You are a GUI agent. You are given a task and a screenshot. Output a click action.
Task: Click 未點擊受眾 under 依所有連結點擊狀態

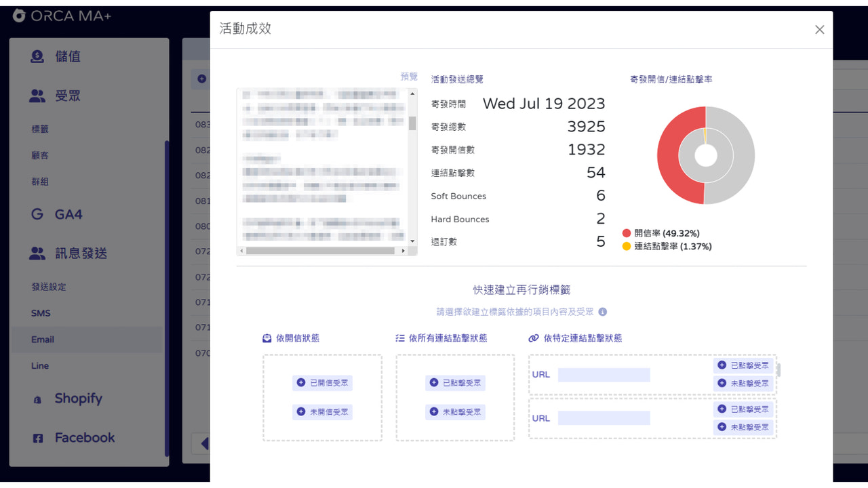(x=456, y=411)
